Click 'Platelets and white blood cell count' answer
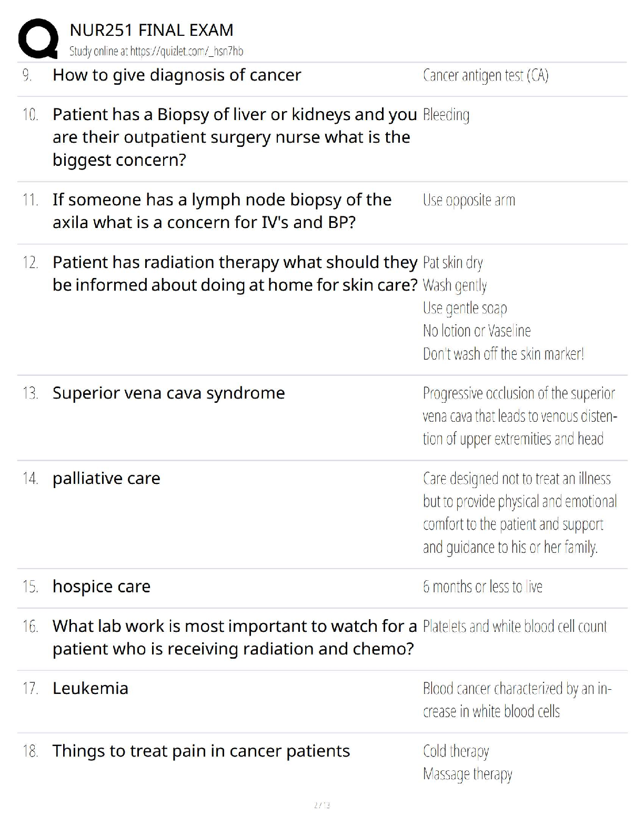Screen dimensions: 644x834 515,627
